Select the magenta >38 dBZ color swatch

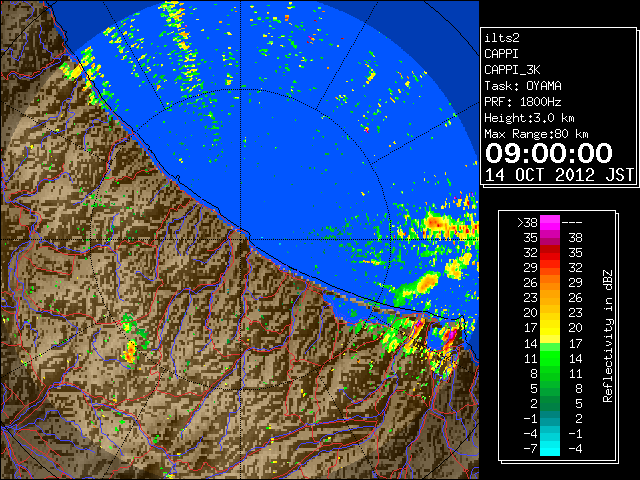550,222
